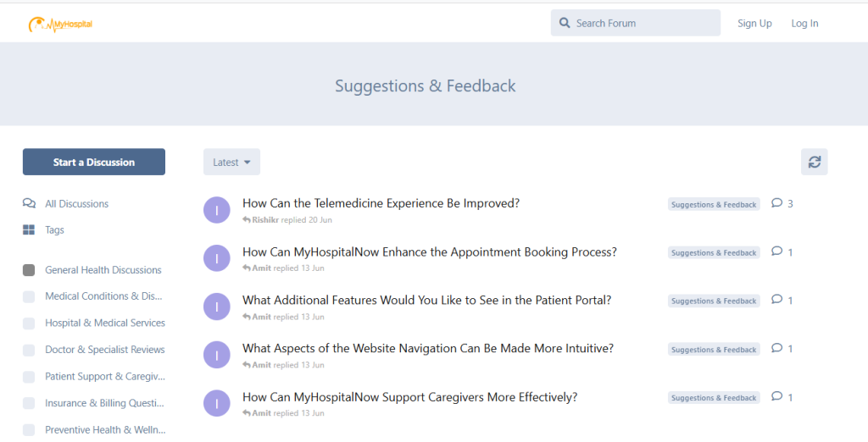Click the Tags grid icon
Image resolution: width=868 pixels, height=442 pixels.
pyautogui.click(x=29, y=230)
